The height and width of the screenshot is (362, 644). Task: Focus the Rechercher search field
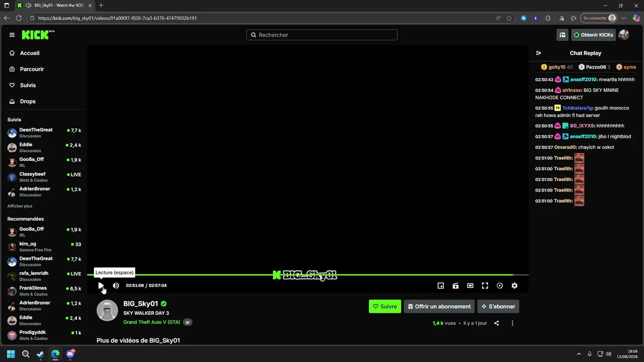point(322,35)
